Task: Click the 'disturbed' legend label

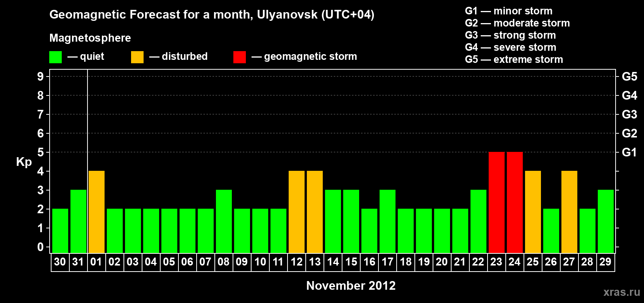Action: click(x=184, y=56)
